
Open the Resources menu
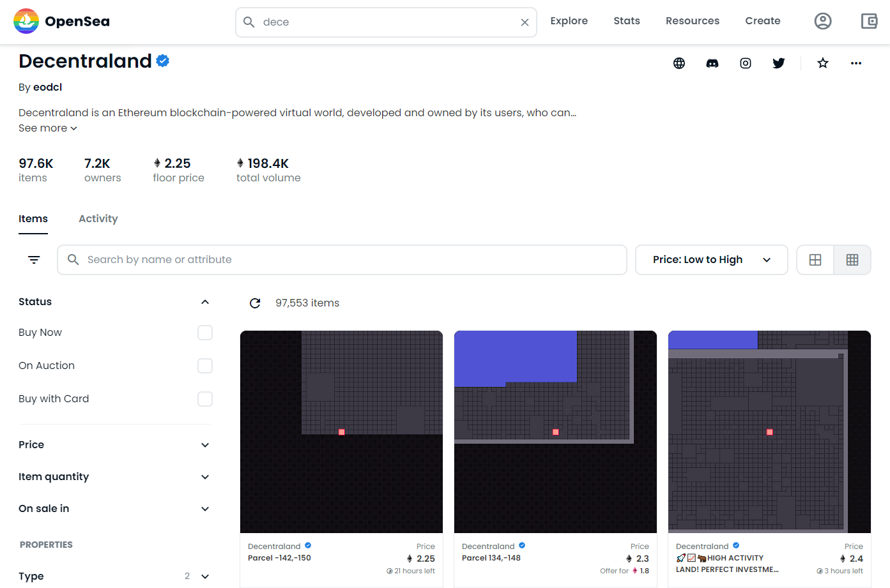click(693, 21)
